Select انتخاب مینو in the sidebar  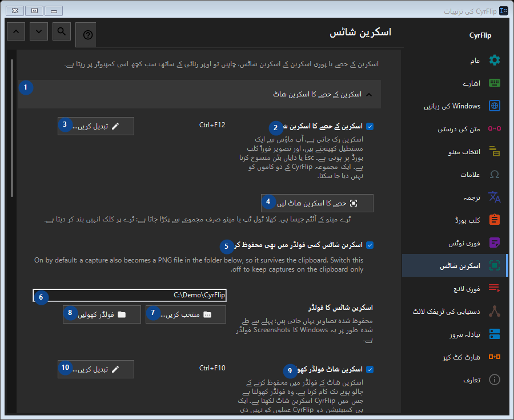click(x=455, y=151)
